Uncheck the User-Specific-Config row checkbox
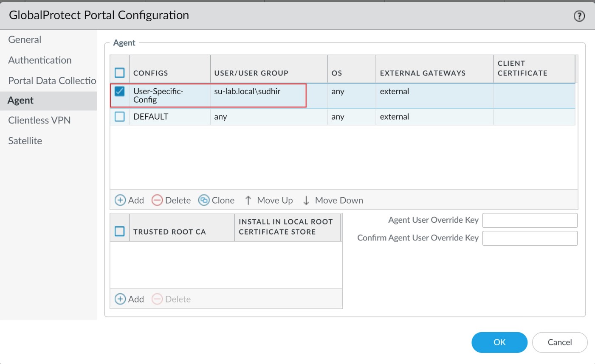 point(119,90)
